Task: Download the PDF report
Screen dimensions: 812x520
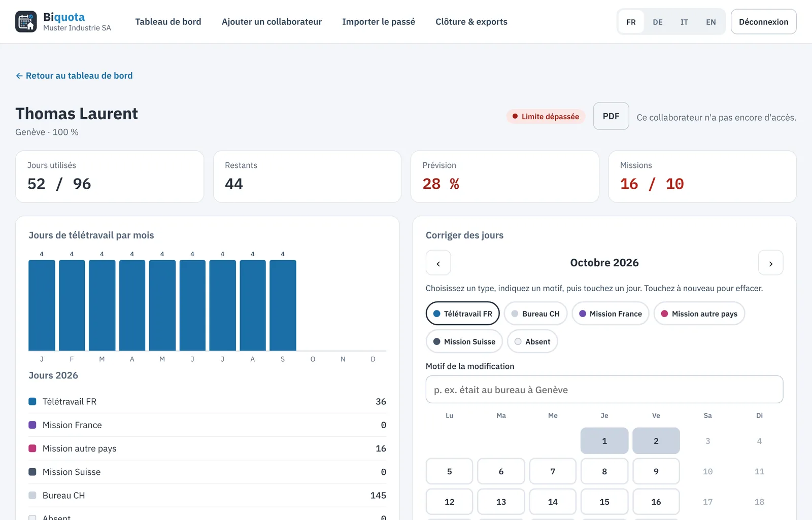Action: pyautogui.click(x=611, y=116)
